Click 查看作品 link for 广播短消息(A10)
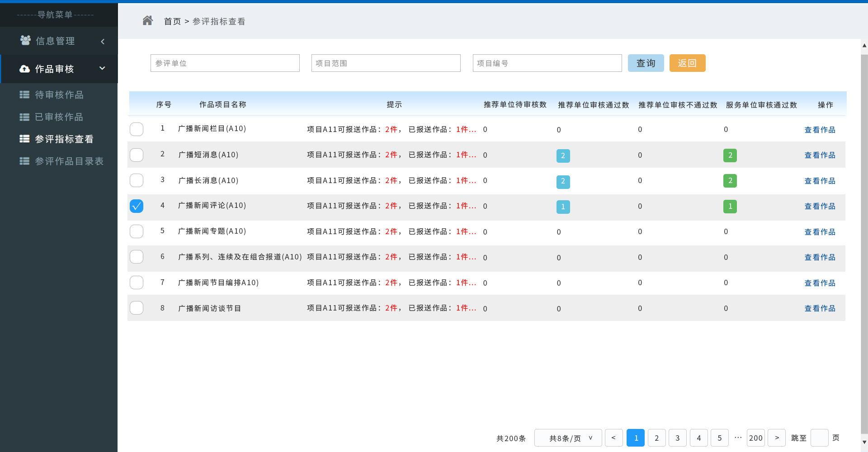Viewport: 868px width, 452px height. point(820,155)
